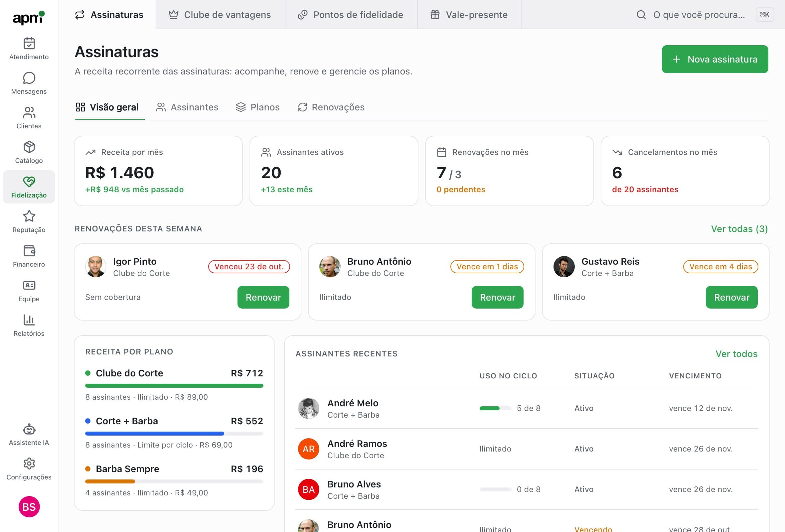The image size is (785, 532).
Task: Open Mensagens chat icon
Action: pos(29,78)
